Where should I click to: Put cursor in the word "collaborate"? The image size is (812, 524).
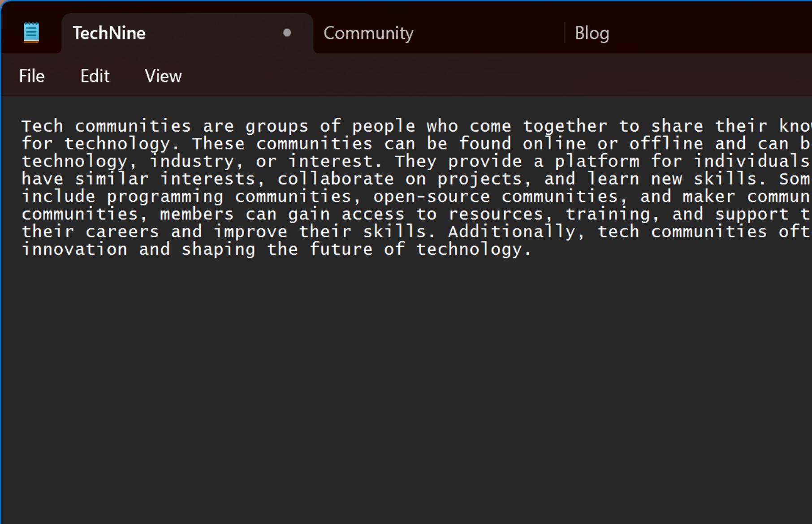click(x=336, y=179)
